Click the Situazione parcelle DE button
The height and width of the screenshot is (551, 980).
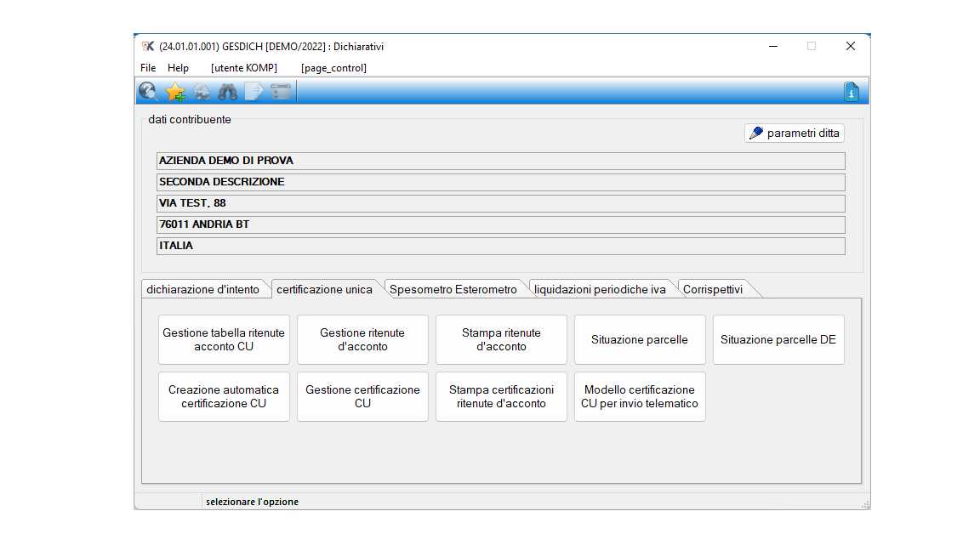(778, 340)
